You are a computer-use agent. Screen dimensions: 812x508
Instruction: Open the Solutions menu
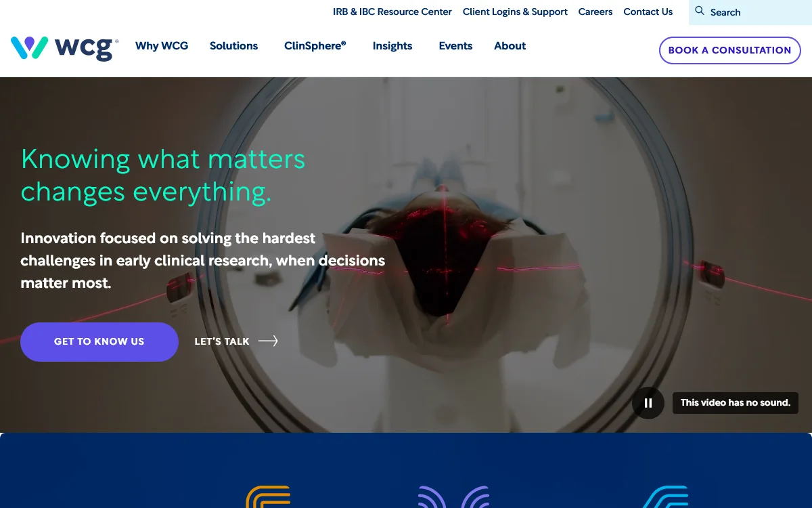click(233, 46)
